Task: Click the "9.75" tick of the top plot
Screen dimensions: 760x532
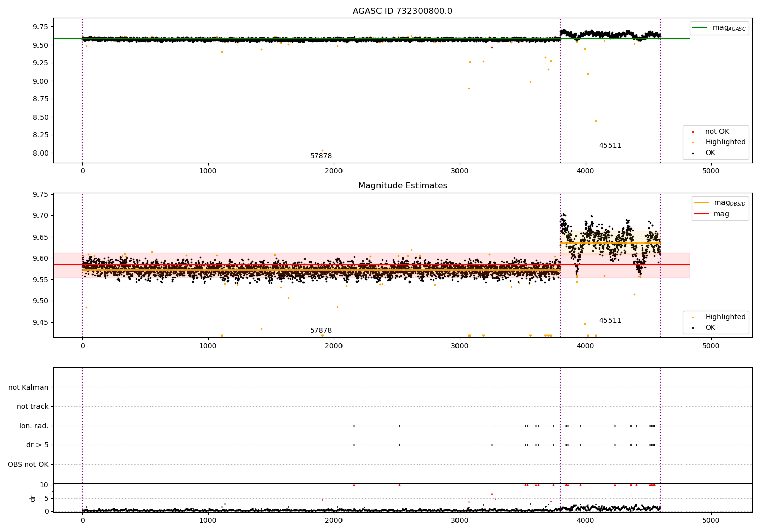Action: (42, 27)
